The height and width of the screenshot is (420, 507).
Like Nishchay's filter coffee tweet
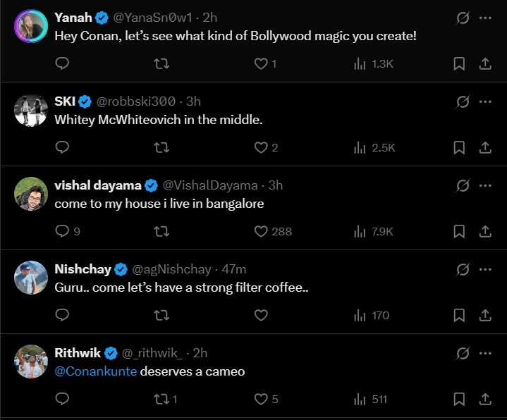pos(261,315)
